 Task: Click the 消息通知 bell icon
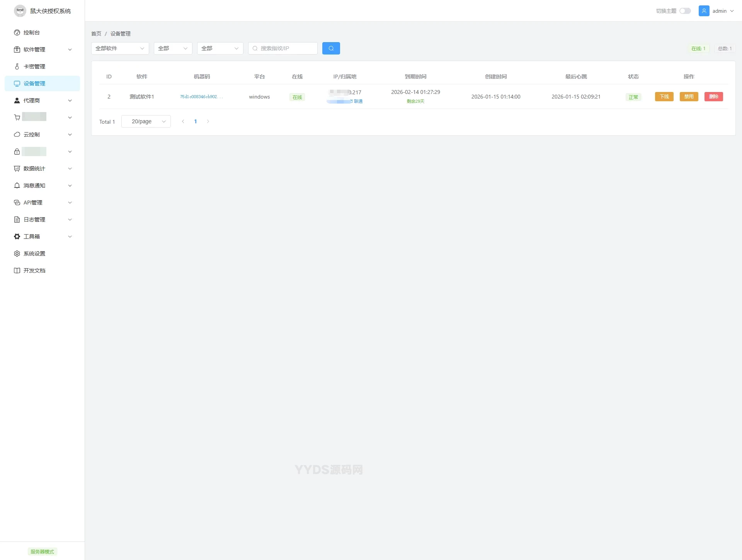[17, 186]
